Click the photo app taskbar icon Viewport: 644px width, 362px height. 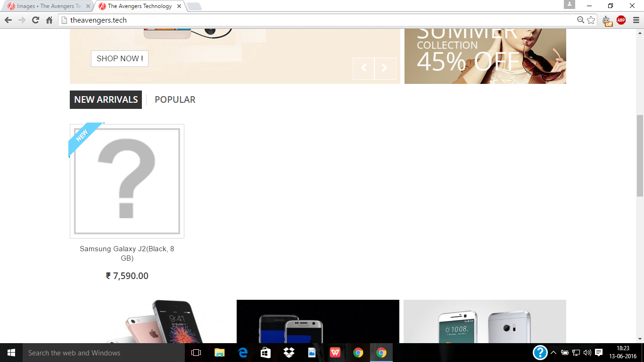tap(312, 353)
